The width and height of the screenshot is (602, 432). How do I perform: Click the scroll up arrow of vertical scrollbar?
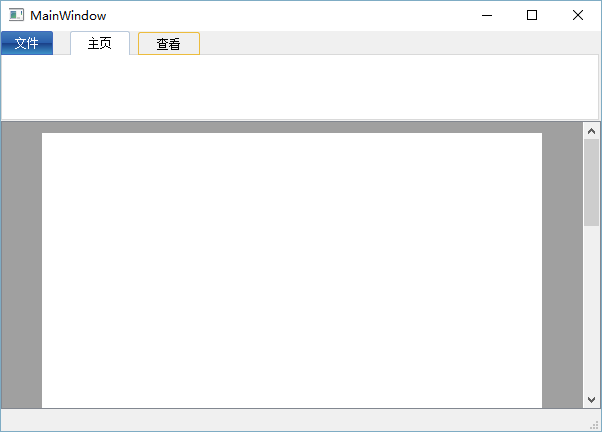tap(591, 131)
